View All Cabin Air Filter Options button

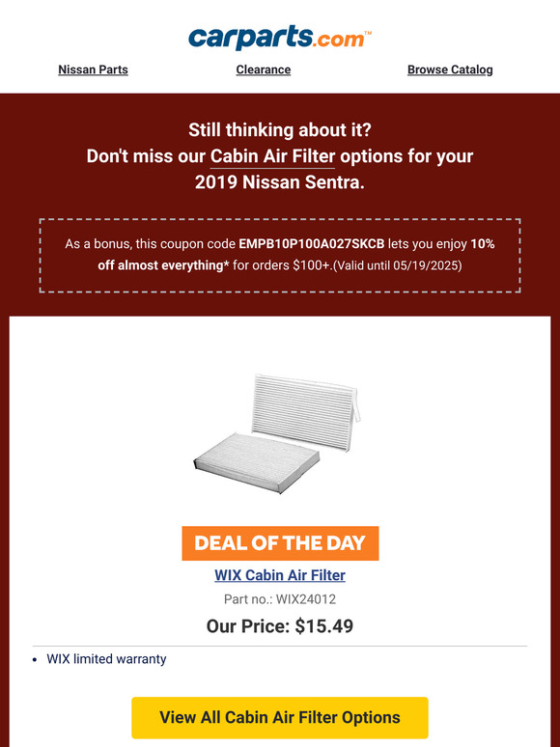point(280,717)
